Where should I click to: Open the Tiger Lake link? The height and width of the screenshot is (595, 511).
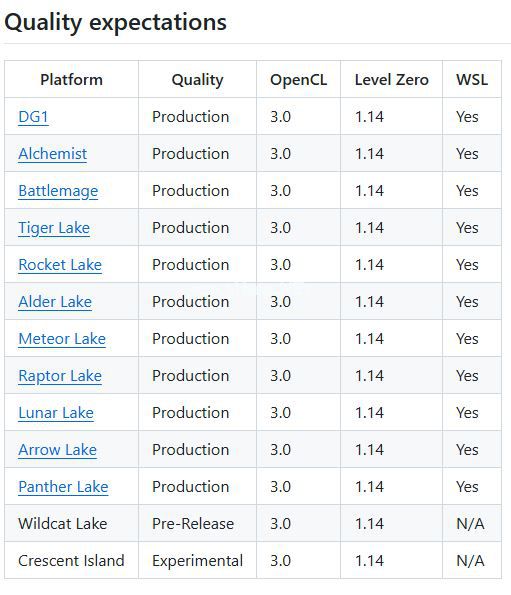54,228
